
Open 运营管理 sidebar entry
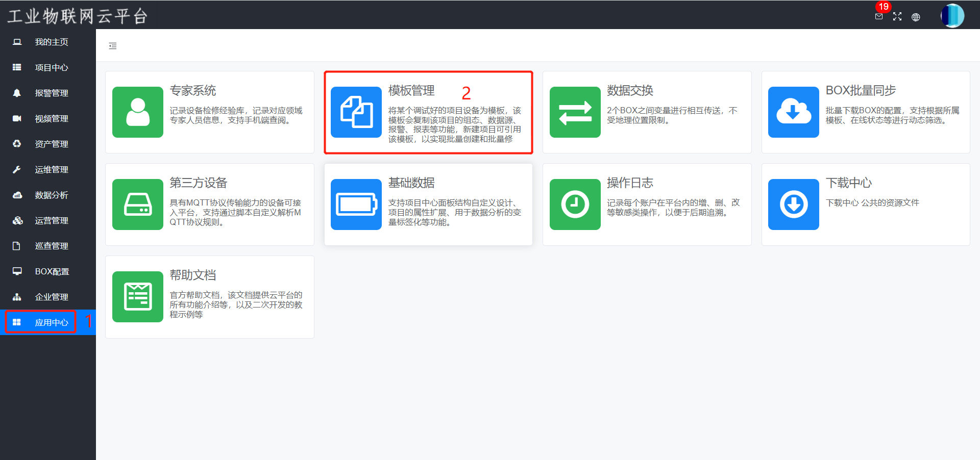[x=48, y=220]
